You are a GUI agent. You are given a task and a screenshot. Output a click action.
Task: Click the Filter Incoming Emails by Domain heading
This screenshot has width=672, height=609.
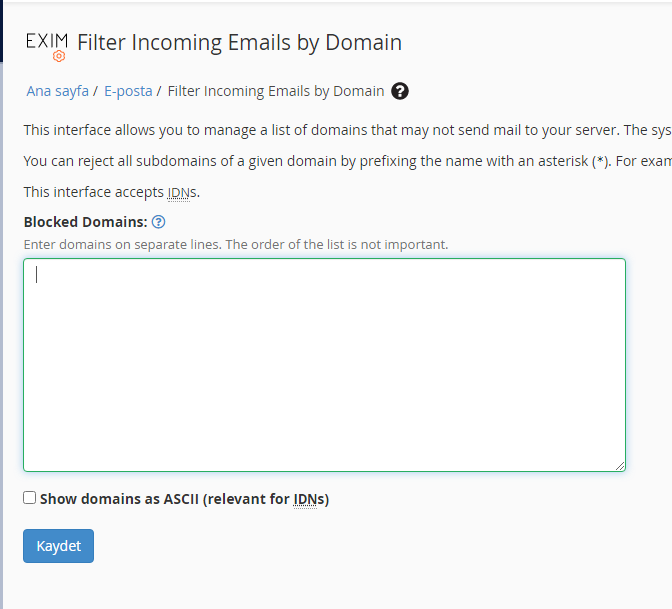coord(240,42)
